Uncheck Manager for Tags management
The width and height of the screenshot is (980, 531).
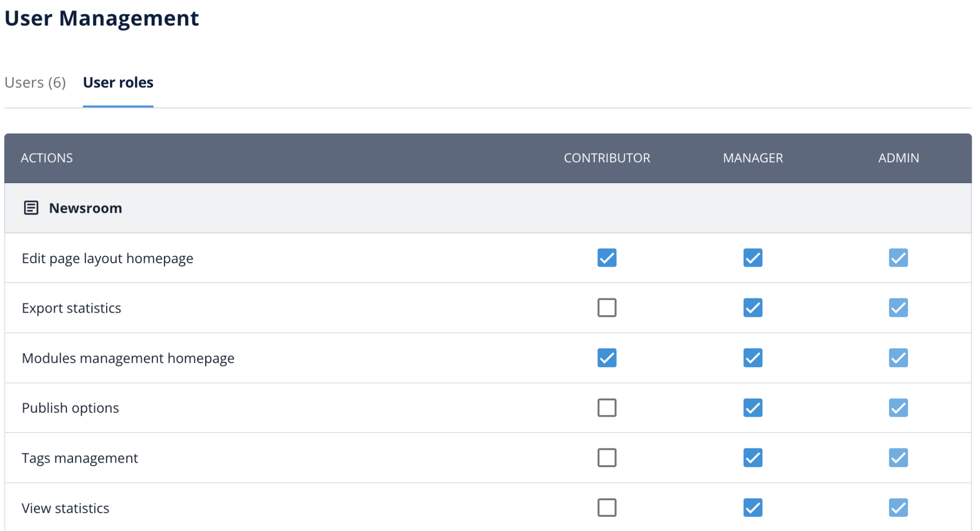(x=752, y=458)
